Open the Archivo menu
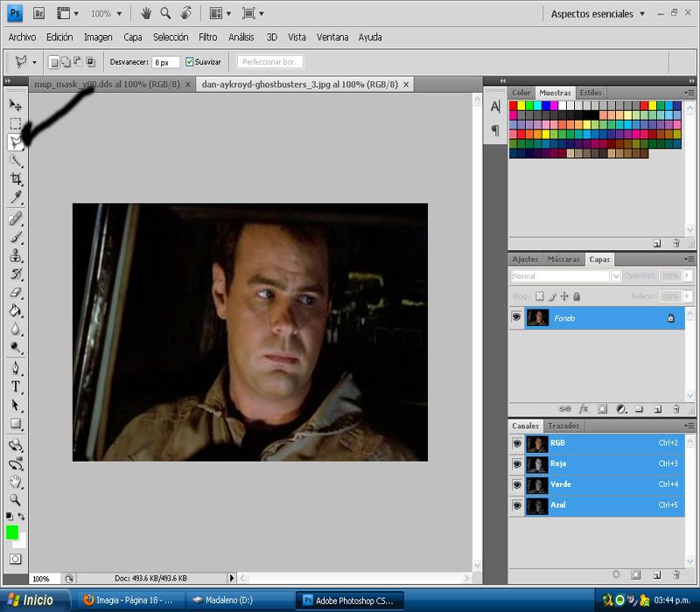Image resolution: width=700 pixels, height=612 pixels. tap(23, 37)
